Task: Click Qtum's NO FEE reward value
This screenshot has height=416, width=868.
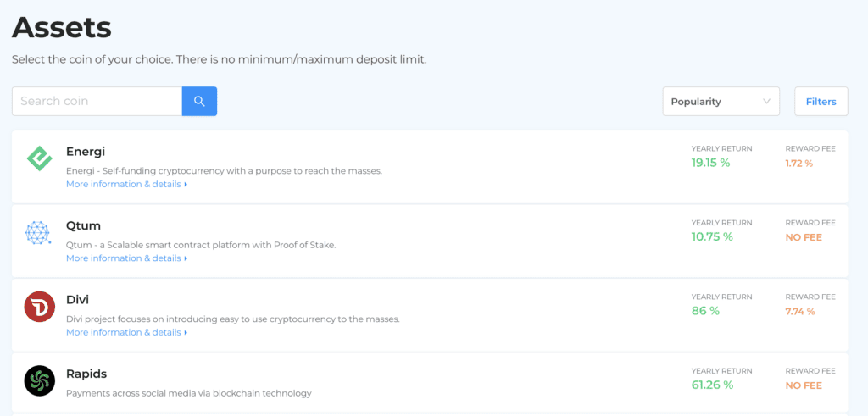Action: point(804,237)
